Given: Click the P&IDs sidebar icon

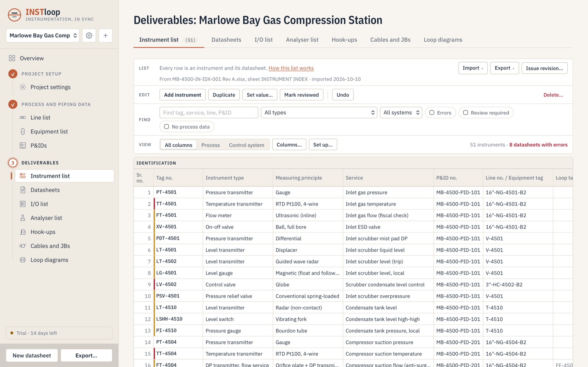Looking at the screenshot, I should 23,145.
